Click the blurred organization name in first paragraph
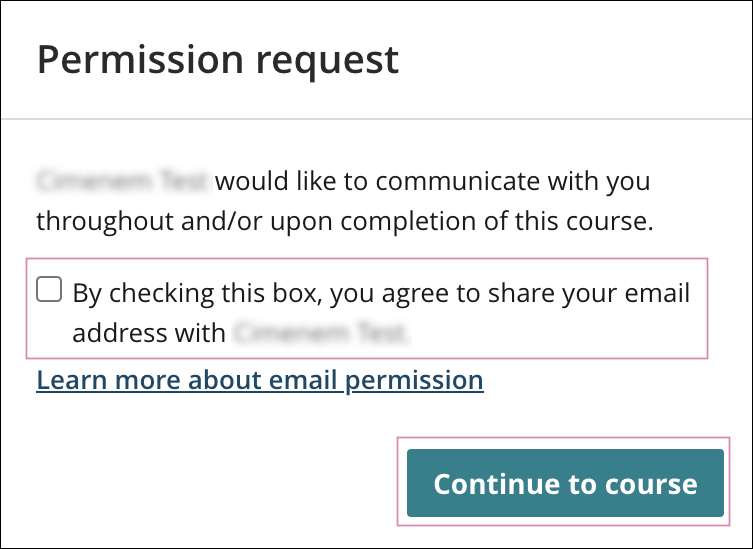Image resolution: width=753 pixels, height=549 pixels. click(x=121, y=182)
